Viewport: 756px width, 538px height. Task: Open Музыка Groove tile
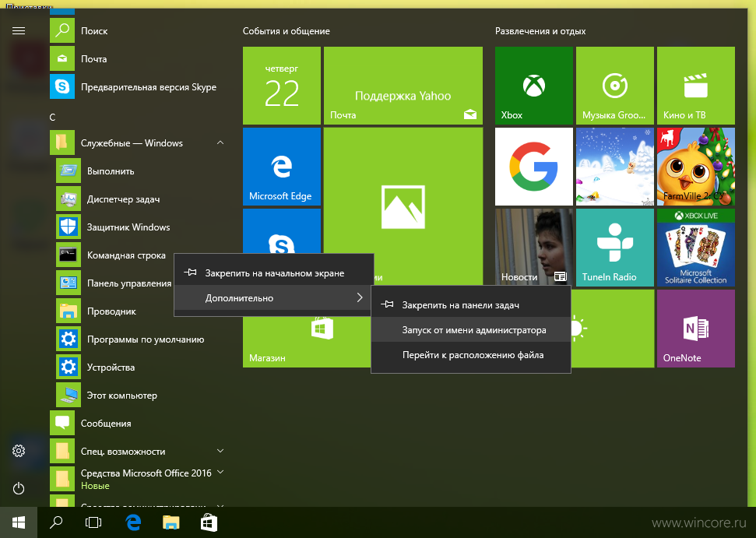[x=615, y=86]
